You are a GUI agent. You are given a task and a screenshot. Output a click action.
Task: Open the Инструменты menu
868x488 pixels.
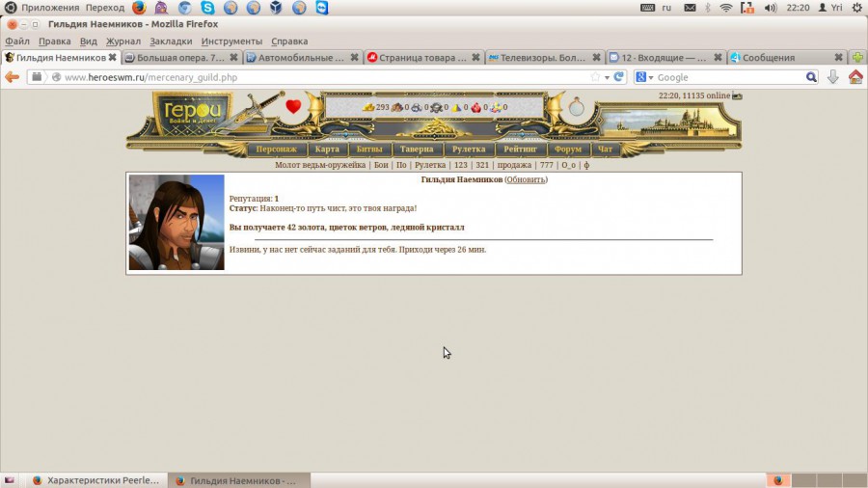(x=231, y=41)
